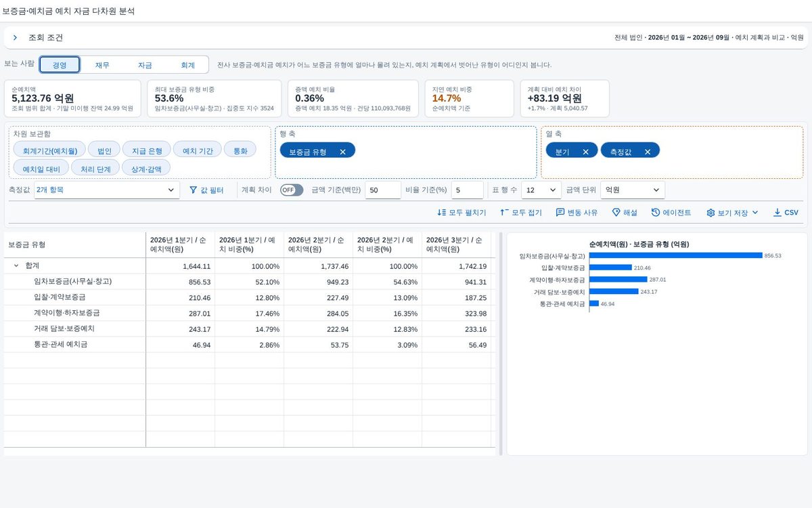812x508 pixels.
Task: Click the table-chart vertical splitter handle
Action: coord(501,344)
